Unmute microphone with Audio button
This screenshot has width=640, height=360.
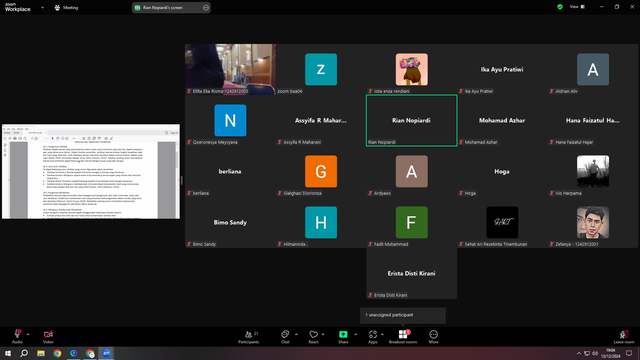(17, 337)
